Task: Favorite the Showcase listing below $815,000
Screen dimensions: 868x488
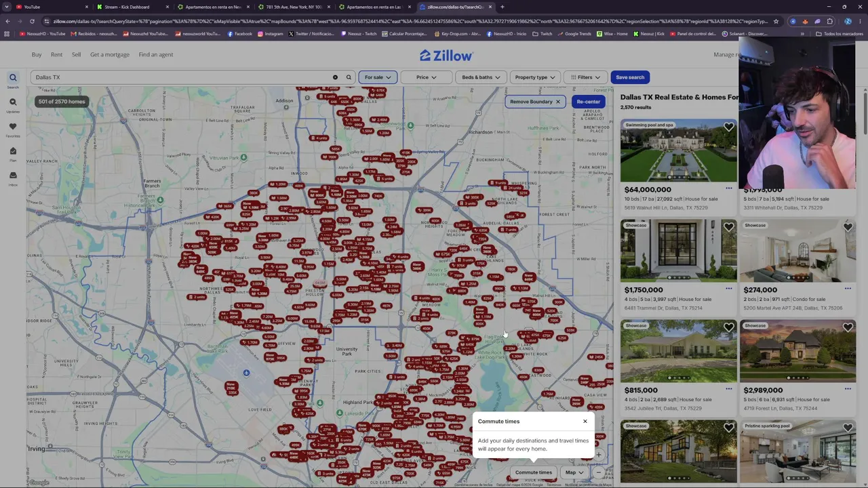Action: pos(729,428)
